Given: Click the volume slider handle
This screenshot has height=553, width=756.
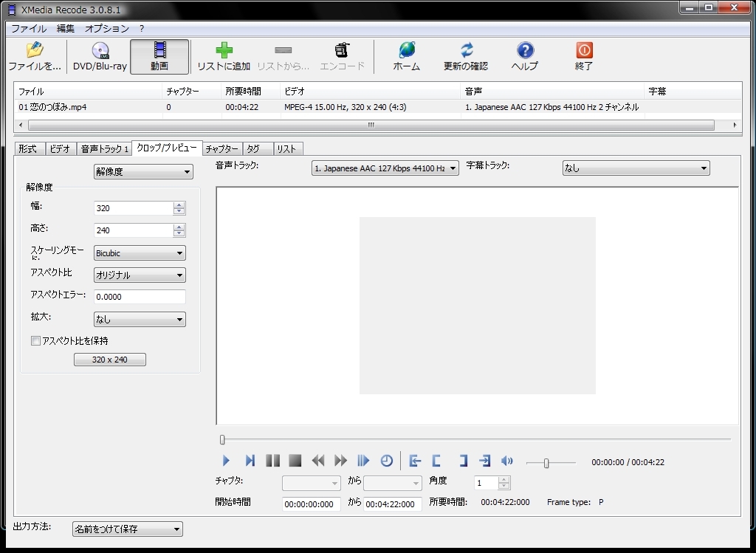Looking at the screenshot, I should point(546,463).
